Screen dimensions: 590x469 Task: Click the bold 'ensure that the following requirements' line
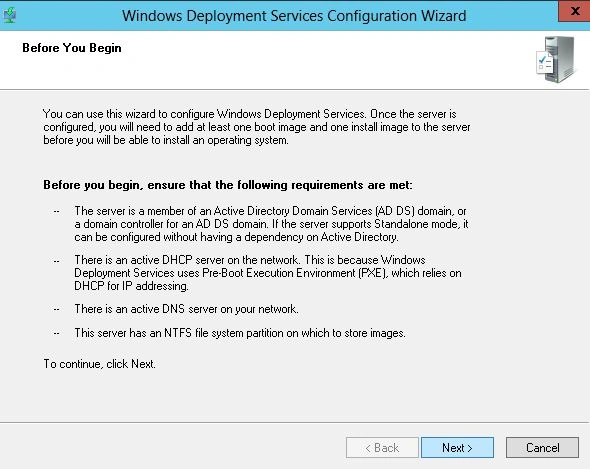click(x=228, y=185)
